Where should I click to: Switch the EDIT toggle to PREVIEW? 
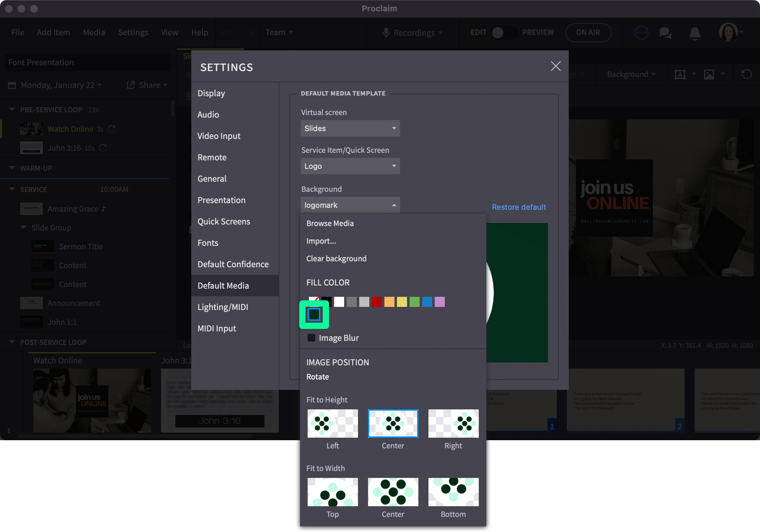point(505,32)
